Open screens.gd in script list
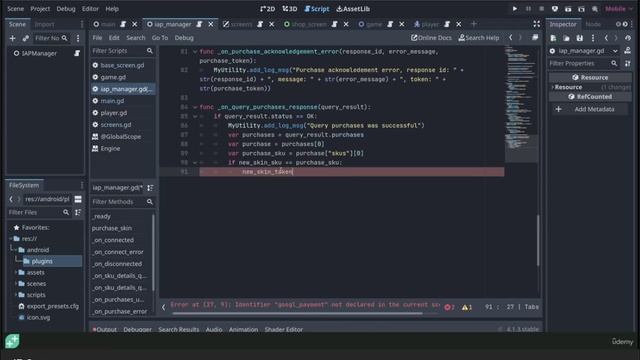Image resolution: width=640 pixels, height=360 pixels. (116, 124)
